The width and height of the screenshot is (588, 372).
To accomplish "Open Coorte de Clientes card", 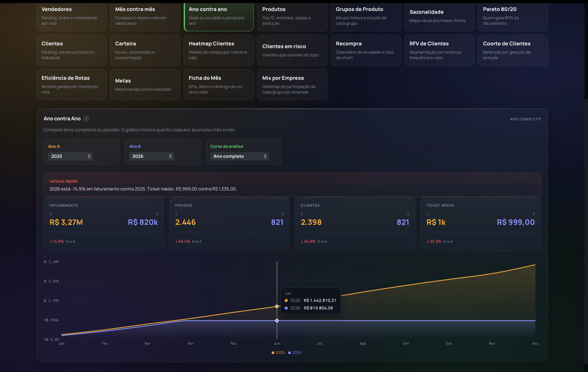I will (513, 50).
